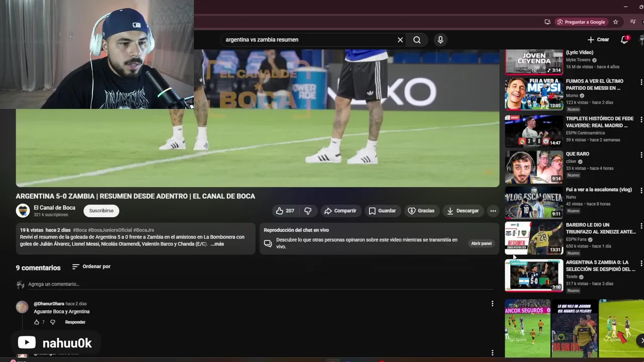The width and height of the screenshot is (644, 362).
Task: Open the Momo channel name
Action: [572, 96]
